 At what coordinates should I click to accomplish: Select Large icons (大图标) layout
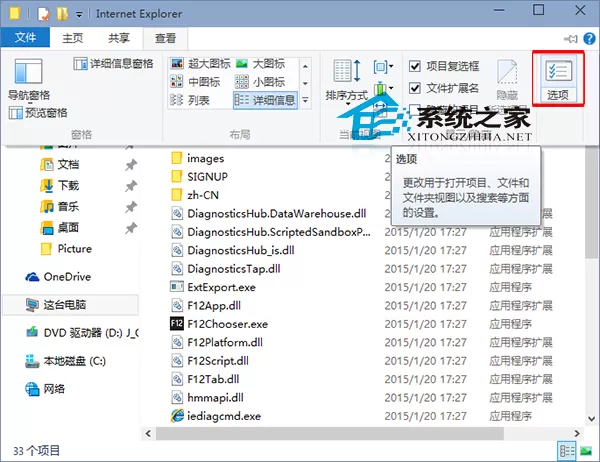click(x=260, y=64)
